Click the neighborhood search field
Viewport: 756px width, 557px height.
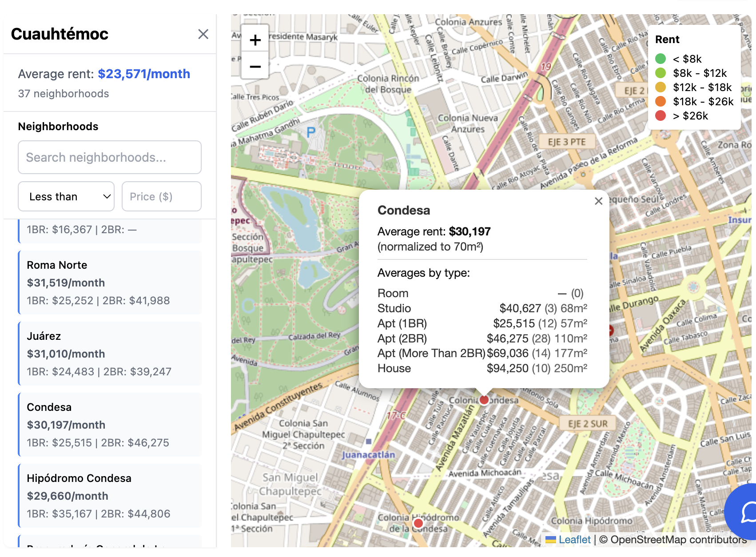[x=109, y=157]
